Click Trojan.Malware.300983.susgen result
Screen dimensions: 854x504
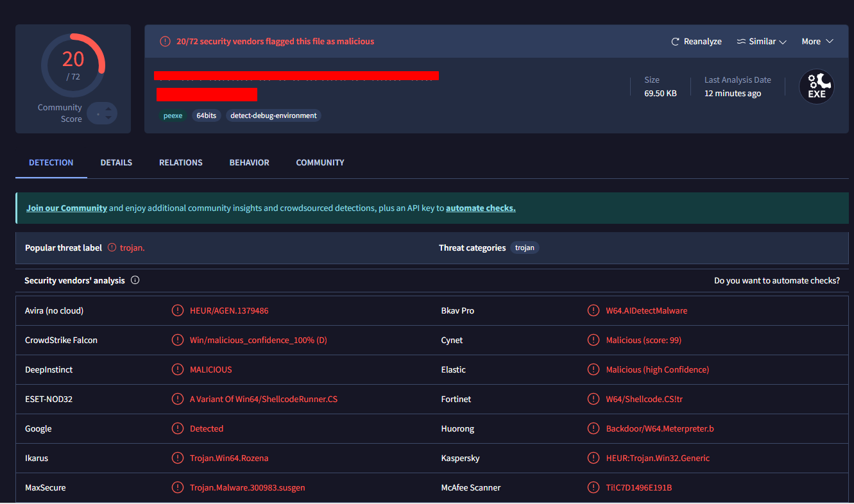coord(248,487)
